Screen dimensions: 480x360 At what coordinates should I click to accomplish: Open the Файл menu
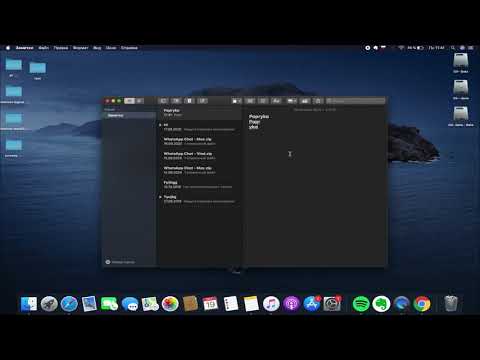[44, 48]
